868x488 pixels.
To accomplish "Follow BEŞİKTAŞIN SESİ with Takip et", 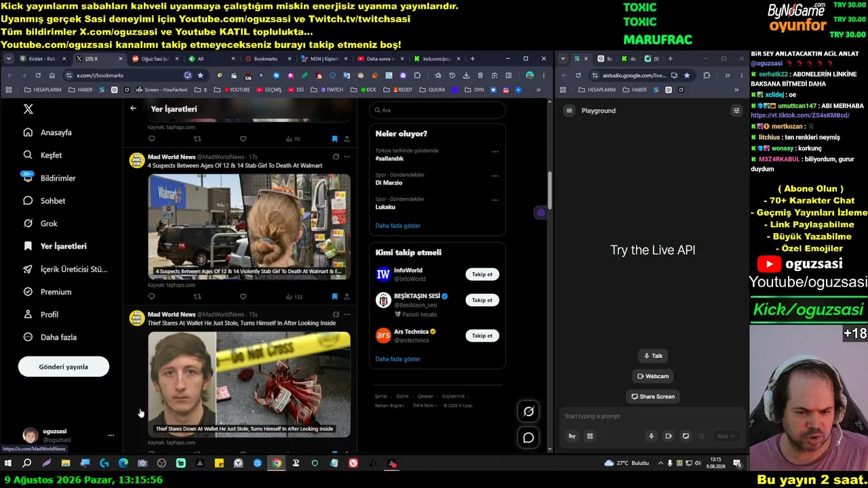I will pyautogui.click(x=482, y=300).
